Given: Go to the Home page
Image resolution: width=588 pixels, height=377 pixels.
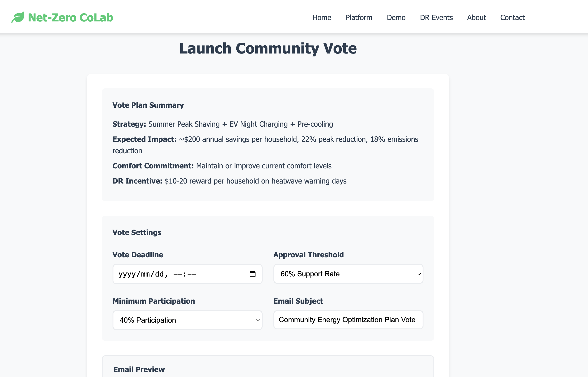Looking at the screenshot, I should (x=321, y=18).
